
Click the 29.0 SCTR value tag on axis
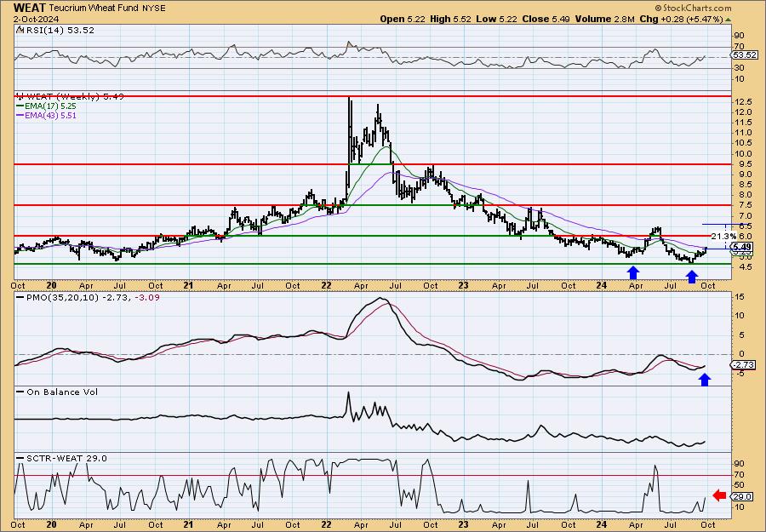743,497
